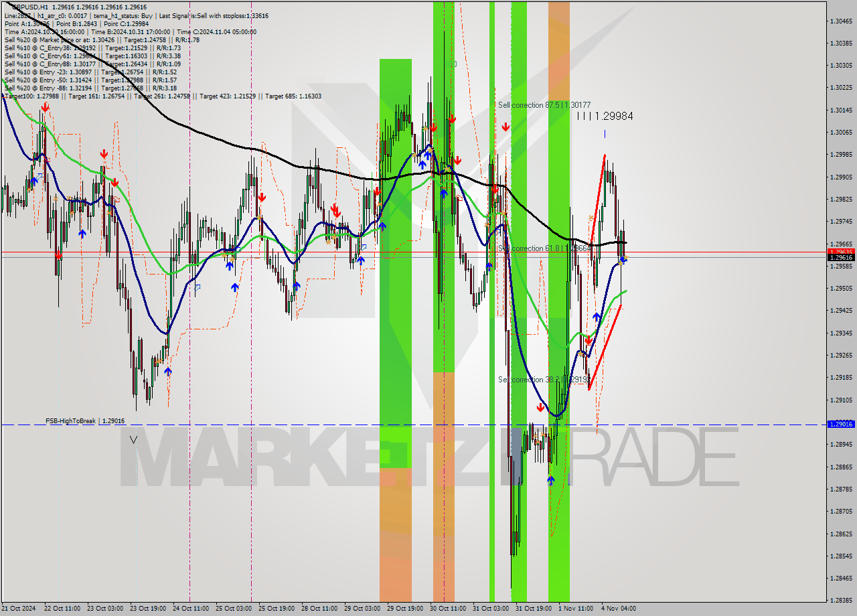Image resolution: width=857 pixels, height=616 pixels.
Task: Click the 1.30225 price axis label
Action: [x=841, y=88]
